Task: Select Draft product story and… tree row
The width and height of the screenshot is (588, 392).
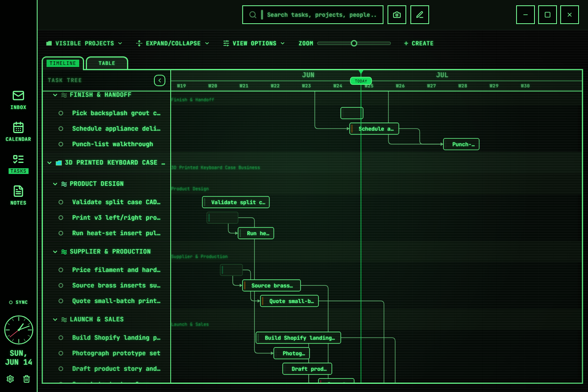Action: click(x=107, y=369)
